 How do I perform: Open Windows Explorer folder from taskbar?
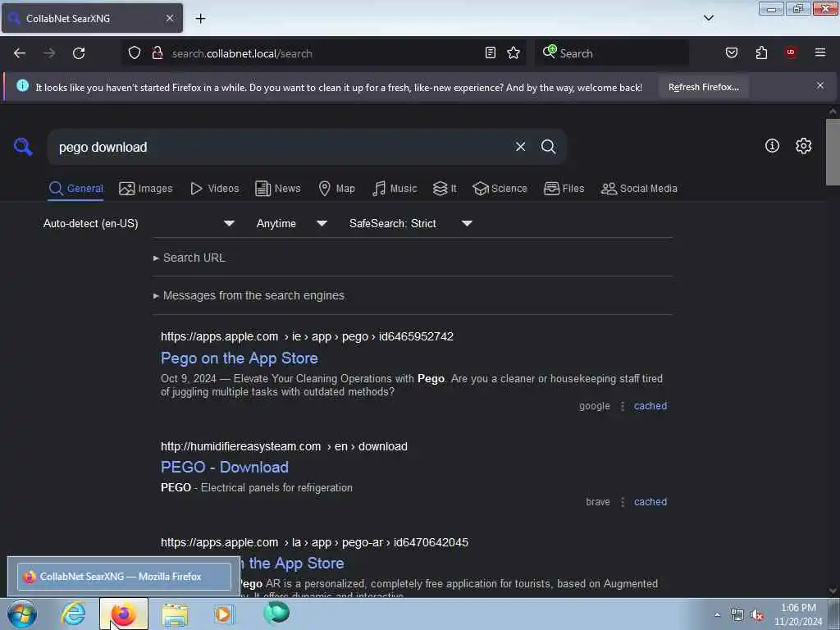pos(175,614)
